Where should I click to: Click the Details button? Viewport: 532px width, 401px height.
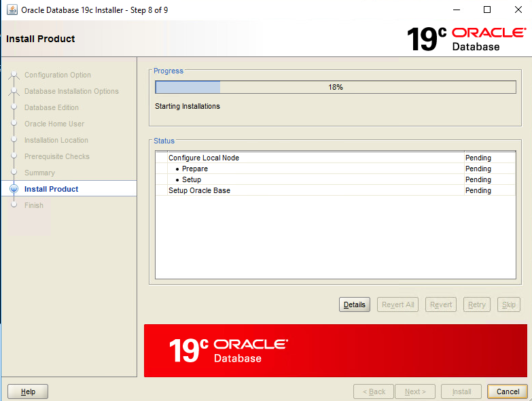(354, 304)
